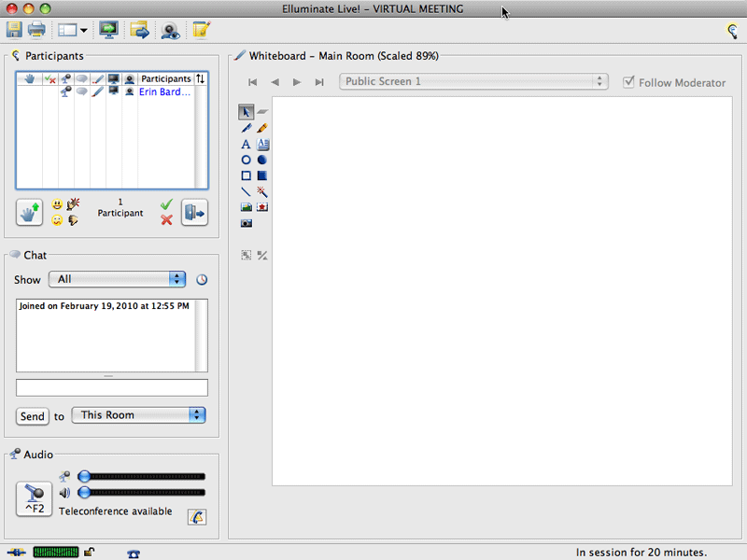
Task: Open the layout view dropdown in the toolbar
Action: (73, 30)
